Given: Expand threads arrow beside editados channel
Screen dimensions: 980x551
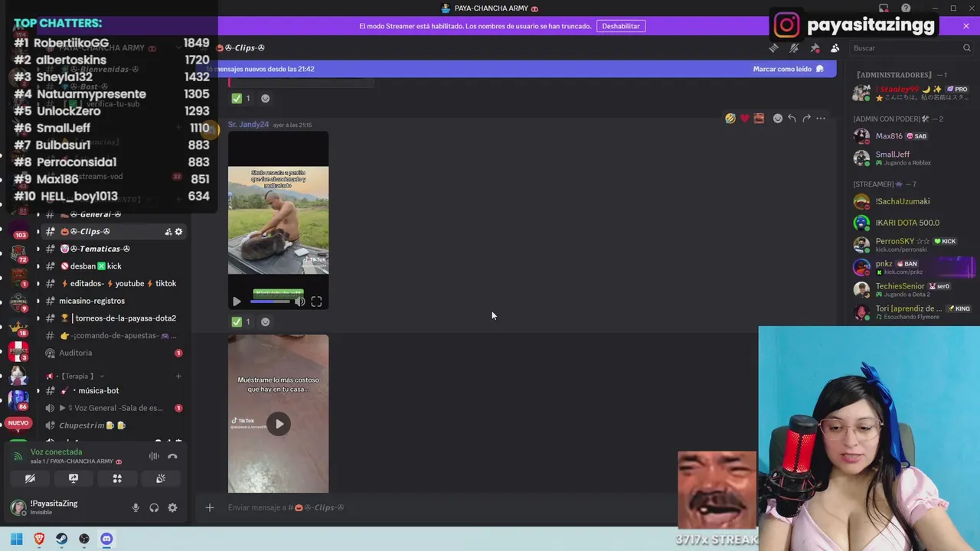Looking at the screenshot, I should pos(38,283).
